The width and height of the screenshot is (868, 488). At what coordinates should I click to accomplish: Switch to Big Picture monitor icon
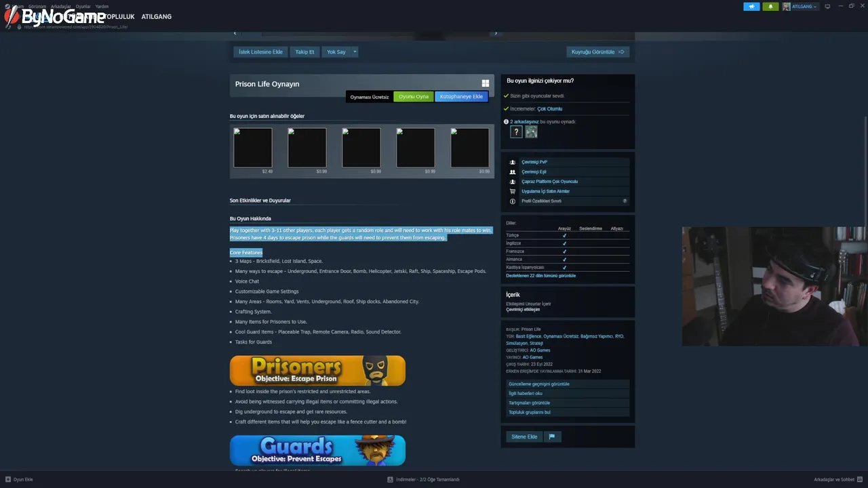[827, 6]
